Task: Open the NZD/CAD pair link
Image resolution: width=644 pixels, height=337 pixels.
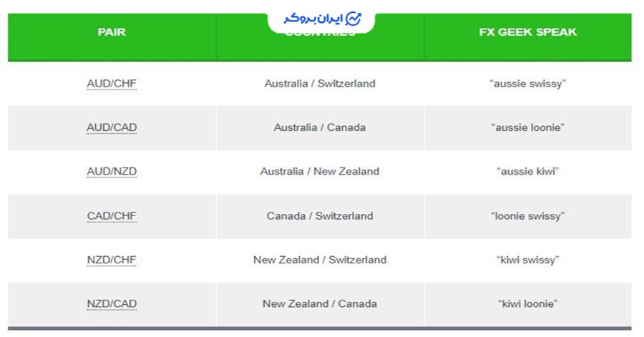Action: (112, 304)
